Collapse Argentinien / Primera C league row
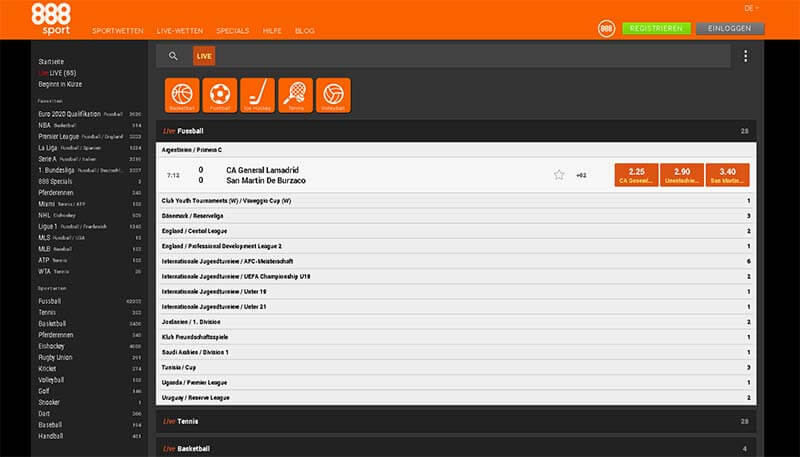800x457 pixels. point(456,150)
